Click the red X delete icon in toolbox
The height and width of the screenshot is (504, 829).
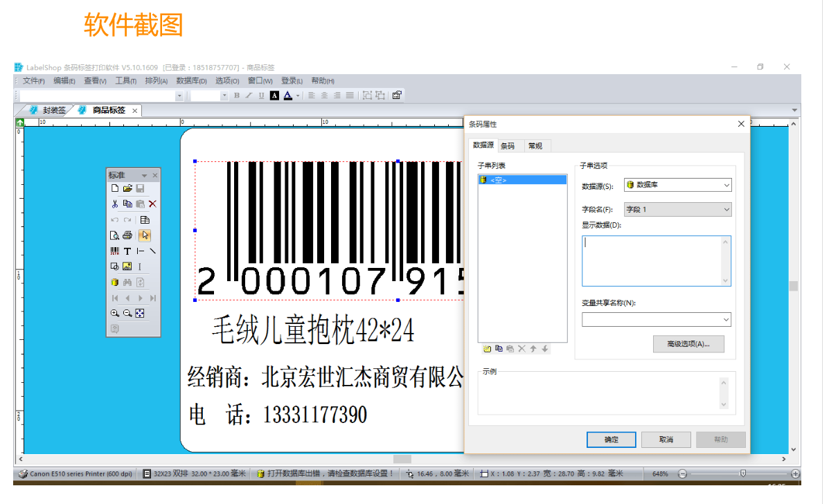tap(153, 204)
